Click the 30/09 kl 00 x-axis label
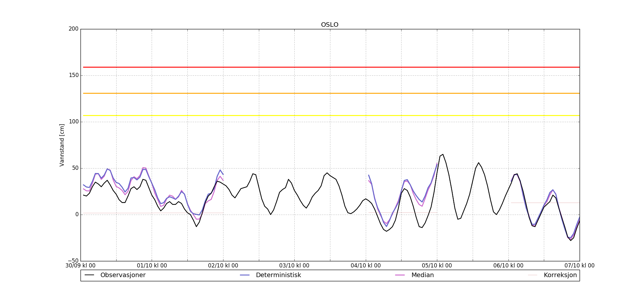Viewport: 644px width, 290px height. (x=80, y=266)
